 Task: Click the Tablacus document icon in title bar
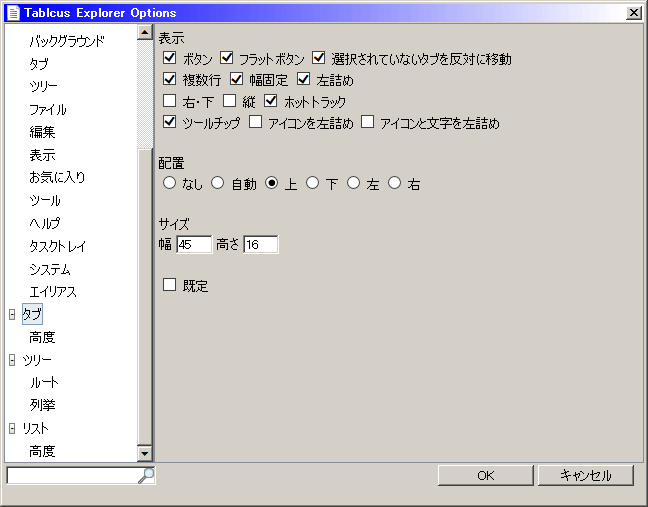click(13, 13)
